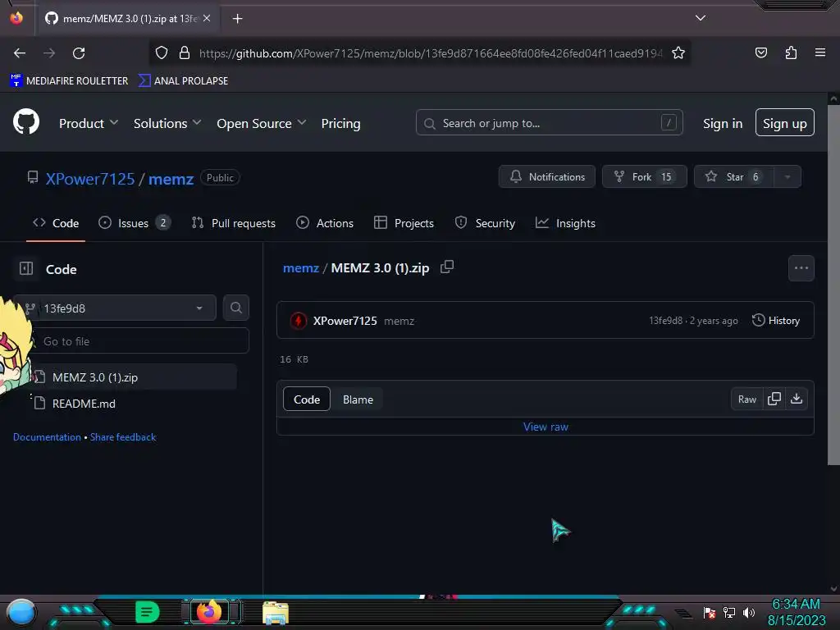Expand the Product menu
Viewport: 840px width, 630px height.
tap(89, 123)
